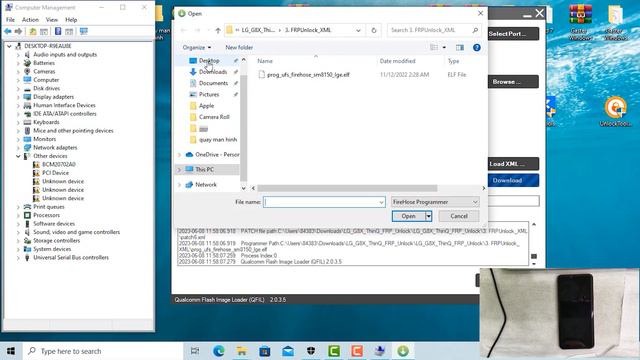Open Mail app from taskbar
The image size is (640, 360).
coord(288,351)
